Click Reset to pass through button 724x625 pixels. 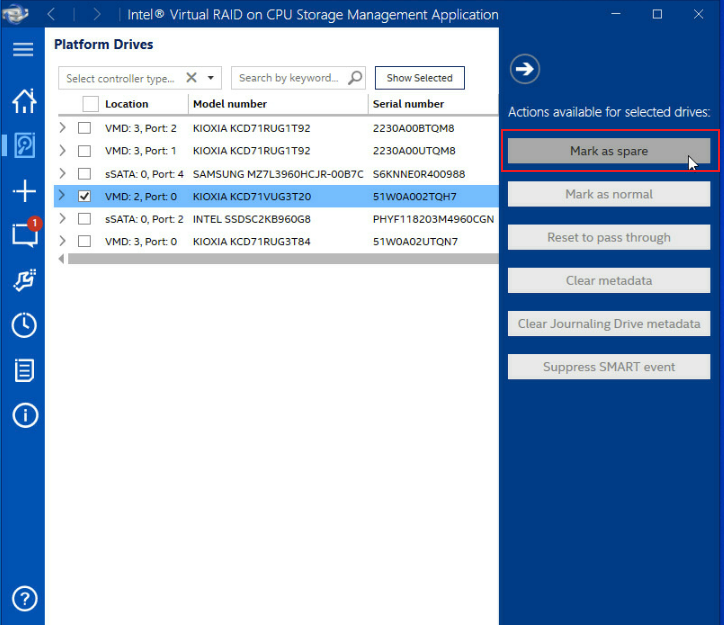pyautogui.click(x=609, y=237)
